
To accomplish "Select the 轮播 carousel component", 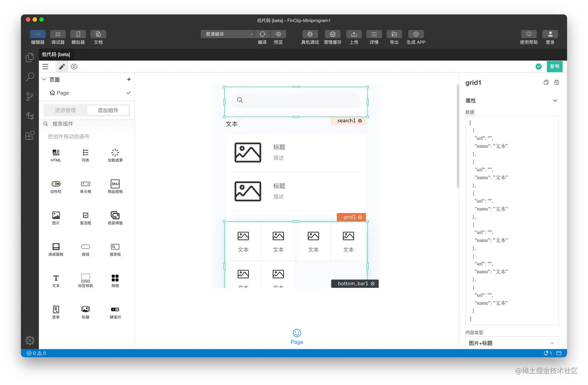I will coord(86,313).
